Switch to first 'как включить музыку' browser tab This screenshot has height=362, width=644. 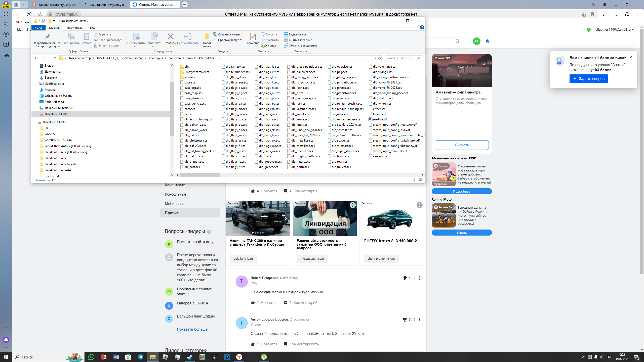55,5
